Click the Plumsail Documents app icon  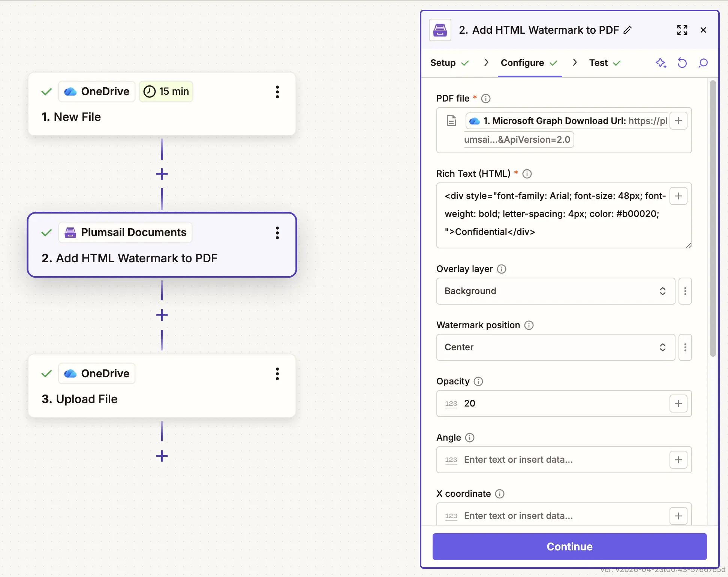point(70,232)
